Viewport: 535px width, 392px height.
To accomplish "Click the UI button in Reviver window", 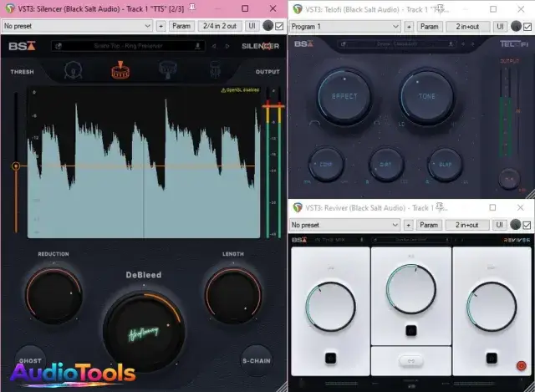I will tap(499, 225).
